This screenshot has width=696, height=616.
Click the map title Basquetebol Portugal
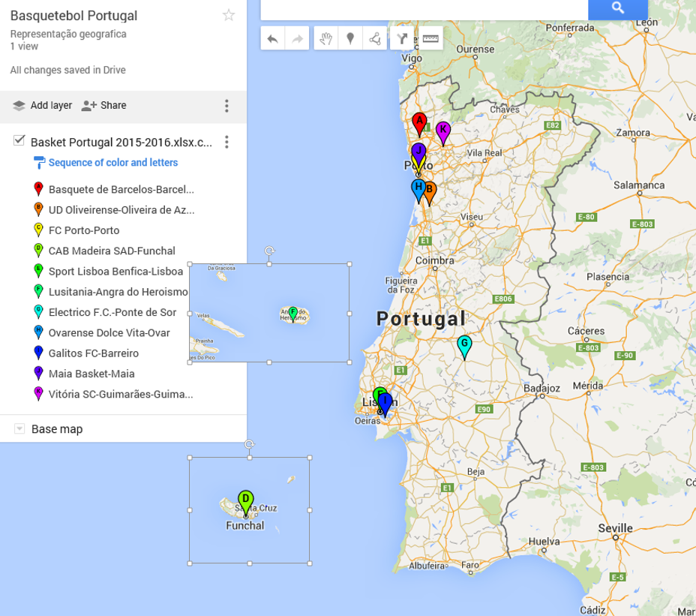click(x=73, y=16)
